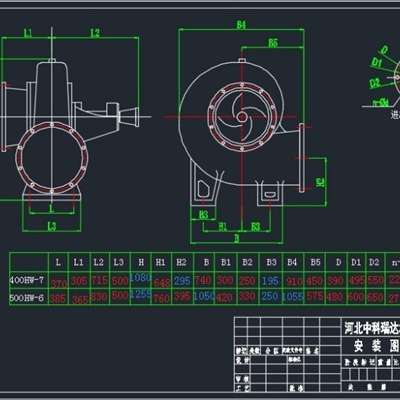The width and height of the screenshot is (400, 400).
Task: Select the 安装图 title block text
Action: 377,347
